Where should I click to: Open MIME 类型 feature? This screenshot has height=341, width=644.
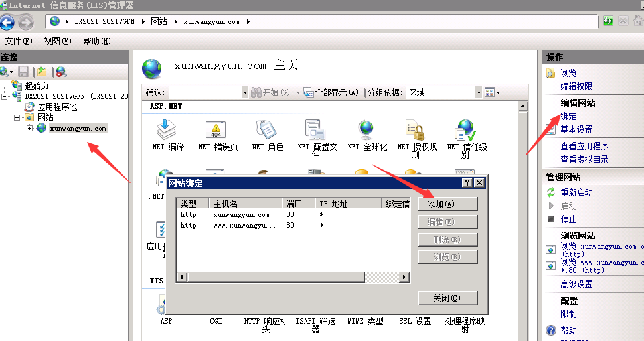click(x=365, y=321)
